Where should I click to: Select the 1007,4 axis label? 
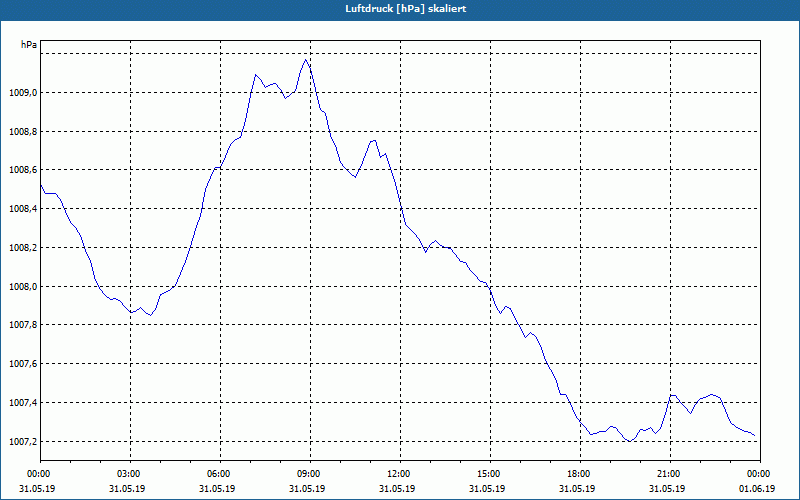point(22,403)
